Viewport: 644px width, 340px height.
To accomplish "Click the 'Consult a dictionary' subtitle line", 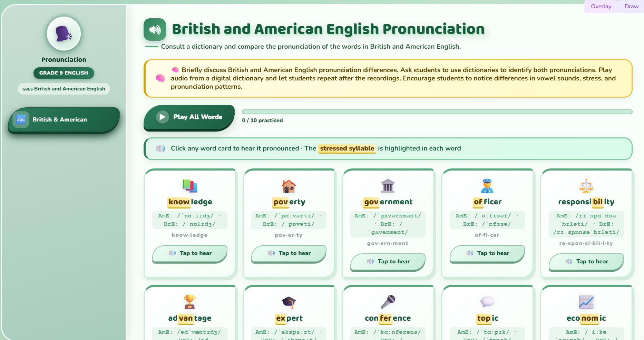I will tap(311, 47).
